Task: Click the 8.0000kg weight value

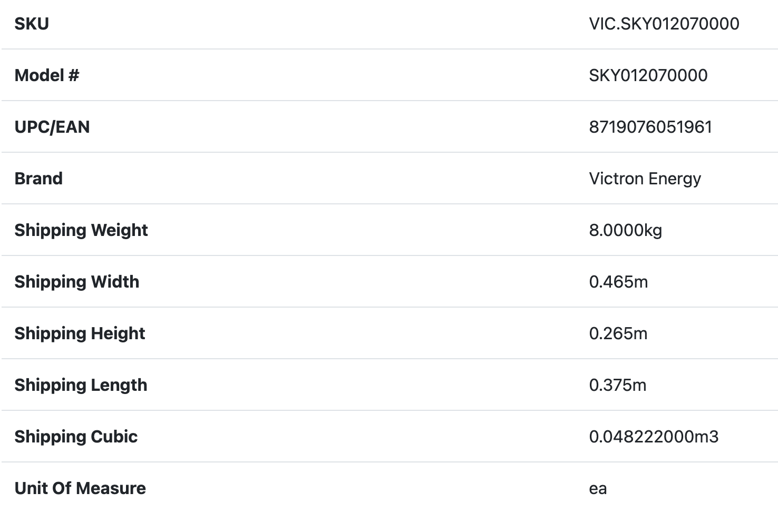Action: 625,230
